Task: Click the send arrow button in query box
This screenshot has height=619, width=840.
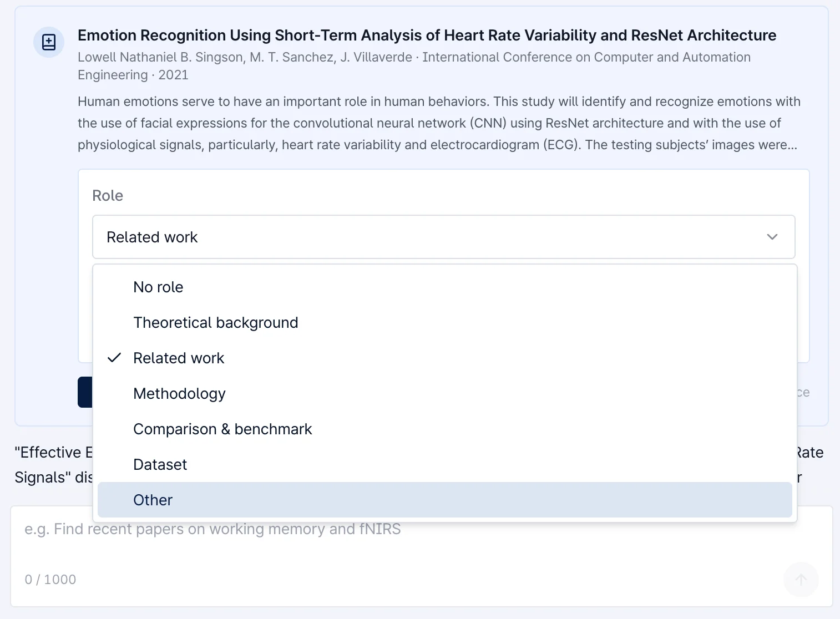Action: pyautogui.click(x=801, y=580)
